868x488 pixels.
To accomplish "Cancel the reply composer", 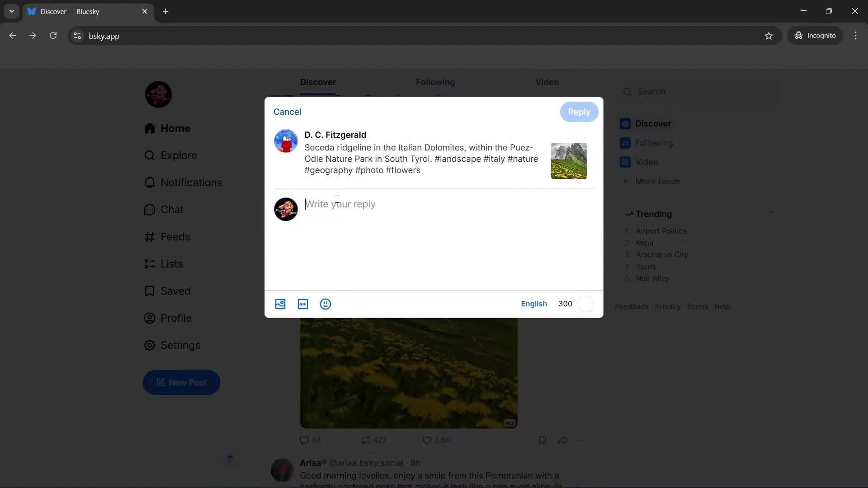I will tap(288, 112).
